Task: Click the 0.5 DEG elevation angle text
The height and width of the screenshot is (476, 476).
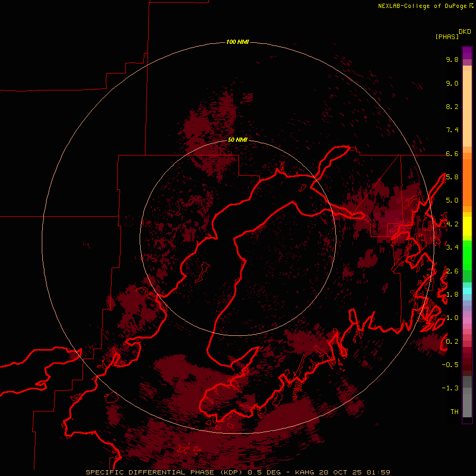Action: [x=265, y=472]
